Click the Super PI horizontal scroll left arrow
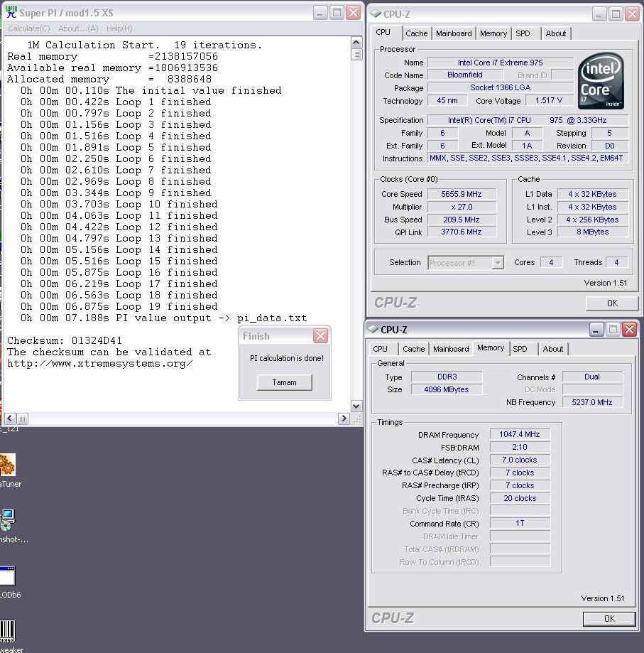Image resolution: width=644 pixels, height=653 pixels. 11,419
